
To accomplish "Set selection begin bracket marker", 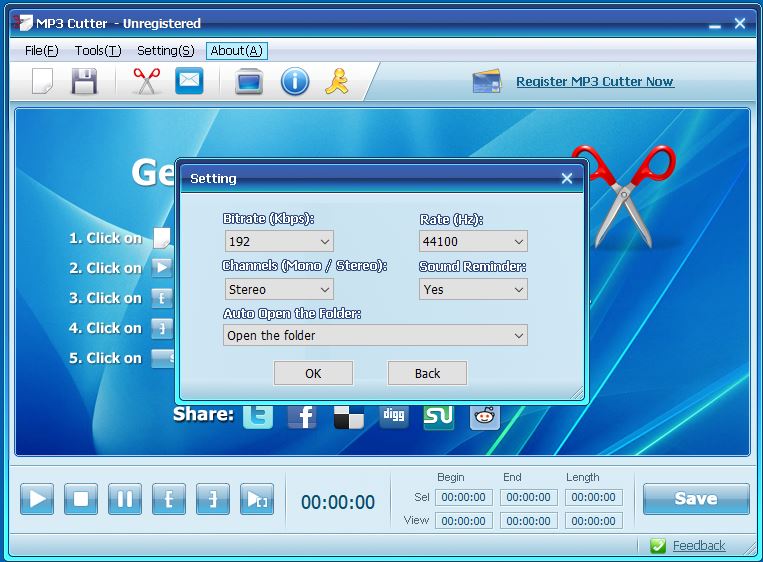I will [x=169, y=499].
